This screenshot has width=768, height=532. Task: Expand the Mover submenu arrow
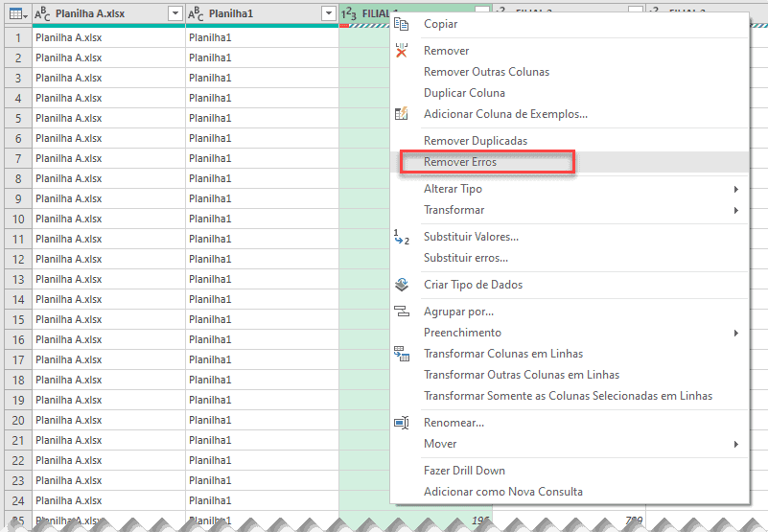pyautogui.click(x=735, y=445)
